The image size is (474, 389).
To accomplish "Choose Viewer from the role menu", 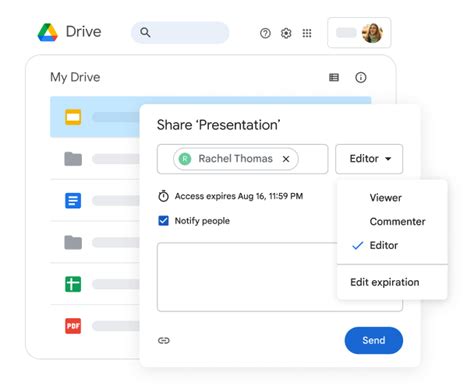I will 385,197.
